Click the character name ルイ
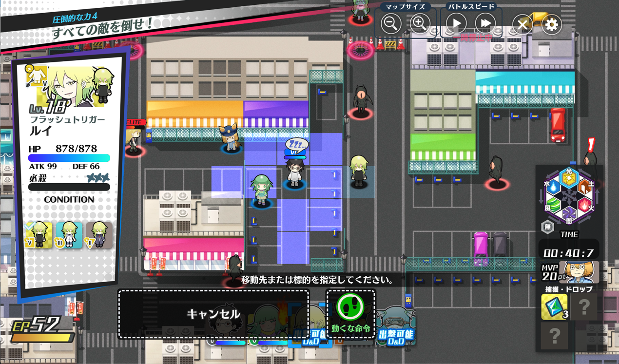 point(41,131)
